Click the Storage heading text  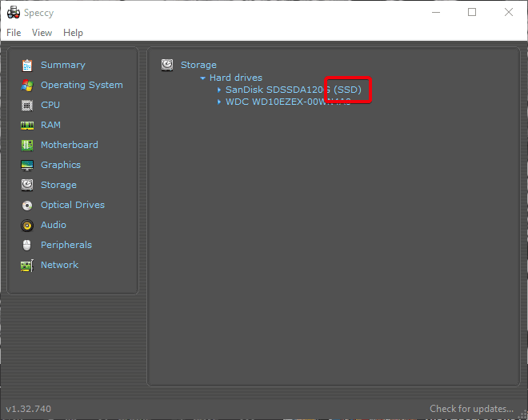pos(198,65)
